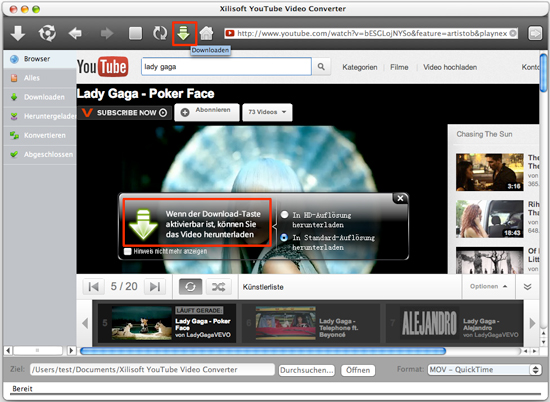This screenshot has width=550, height=402.
Task: Select In Standard-Auflösung herunterladen option
Action: 284,237
